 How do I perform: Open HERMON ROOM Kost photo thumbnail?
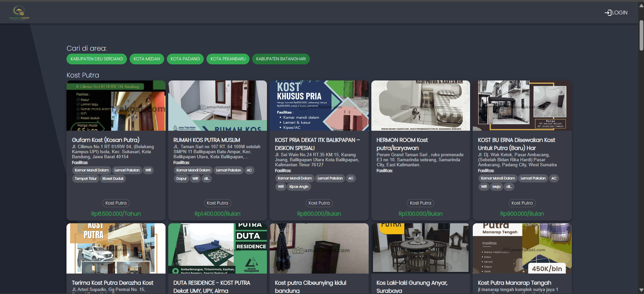(420, 106)
